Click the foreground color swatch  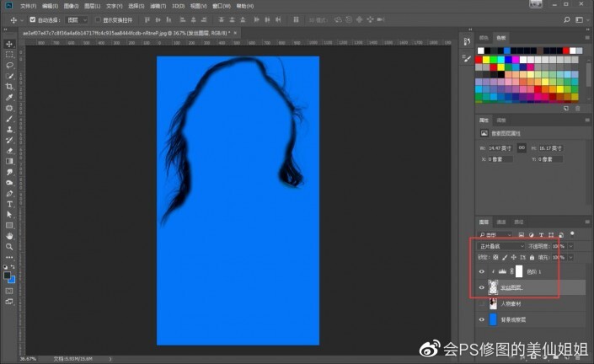pyautogui.click(x=8, y=276)
